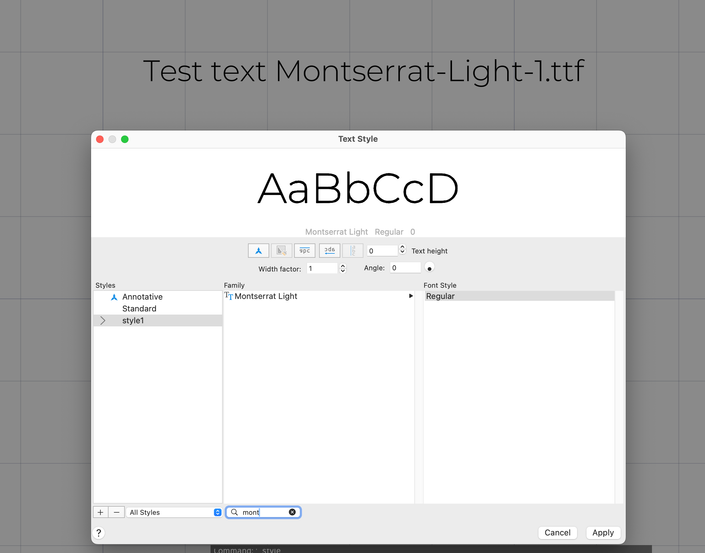Viewport: 705px width, 553px height.
Task: Click the Annotative style blue icon in list
Action: 114,297
